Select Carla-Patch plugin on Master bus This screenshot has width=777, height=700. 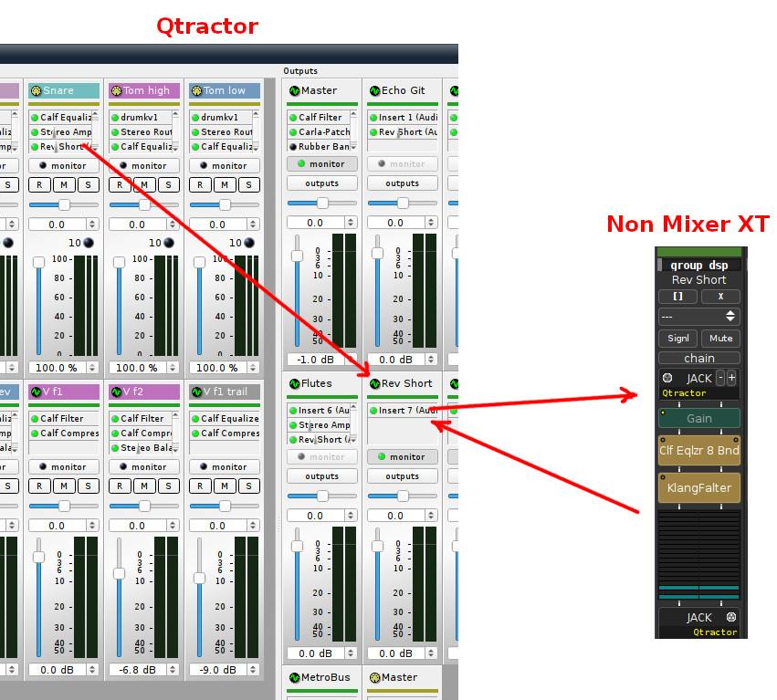tap(320, 131)
